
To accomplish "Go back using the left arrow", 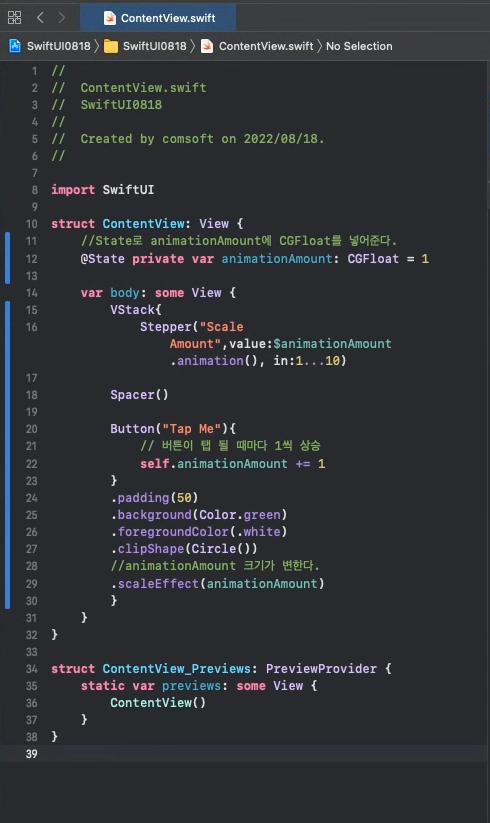I will click(x=40, y=18).
